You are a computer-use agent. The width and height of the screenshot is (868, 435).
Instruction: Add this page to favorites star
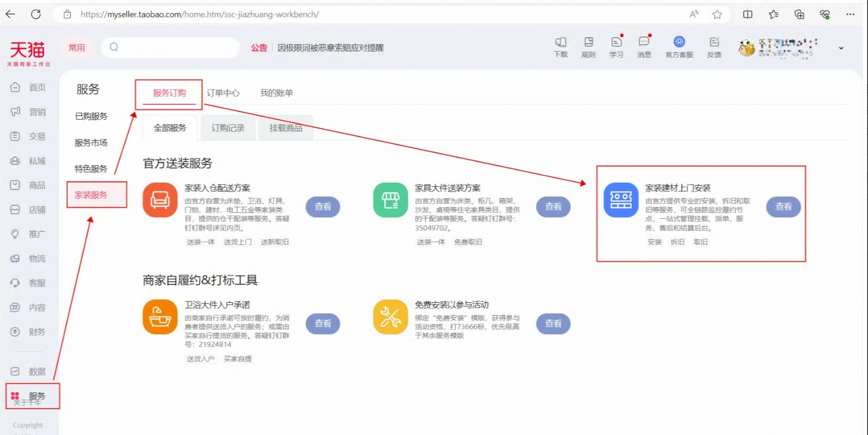click(x=717, y=14)
